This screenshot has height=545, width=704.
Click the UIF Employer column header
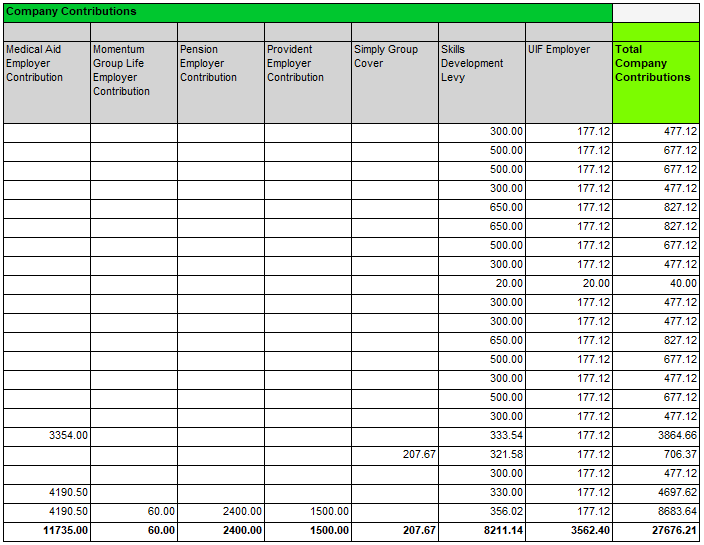(x=569, y=82)
